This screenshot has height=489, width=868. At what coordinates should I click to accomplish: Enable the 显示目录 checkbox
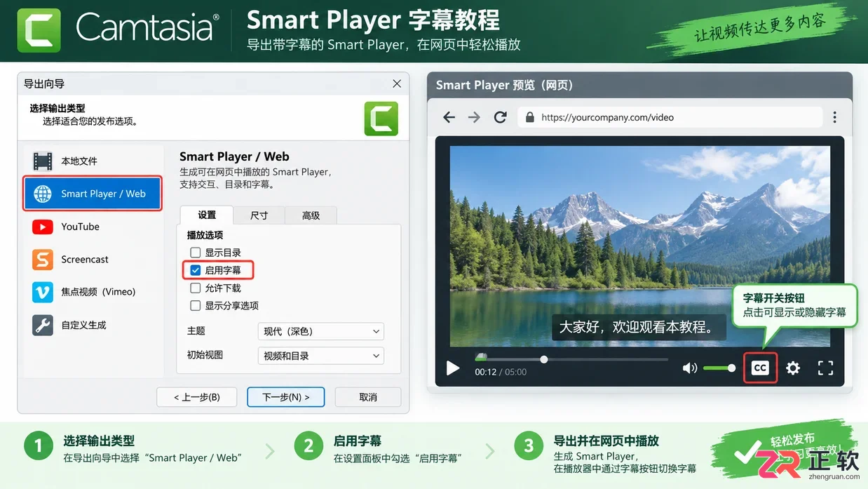pyautogui.click(x=196, y=253)
